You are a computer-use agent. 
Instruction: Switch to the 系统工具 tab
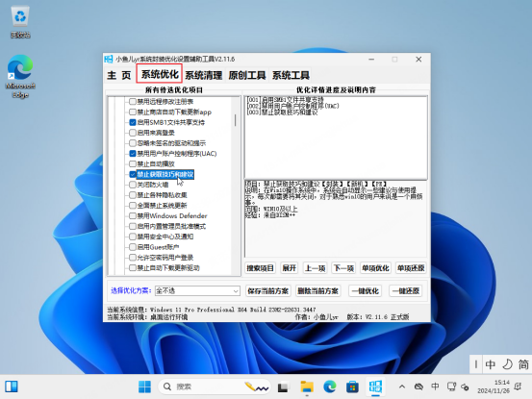291,75
